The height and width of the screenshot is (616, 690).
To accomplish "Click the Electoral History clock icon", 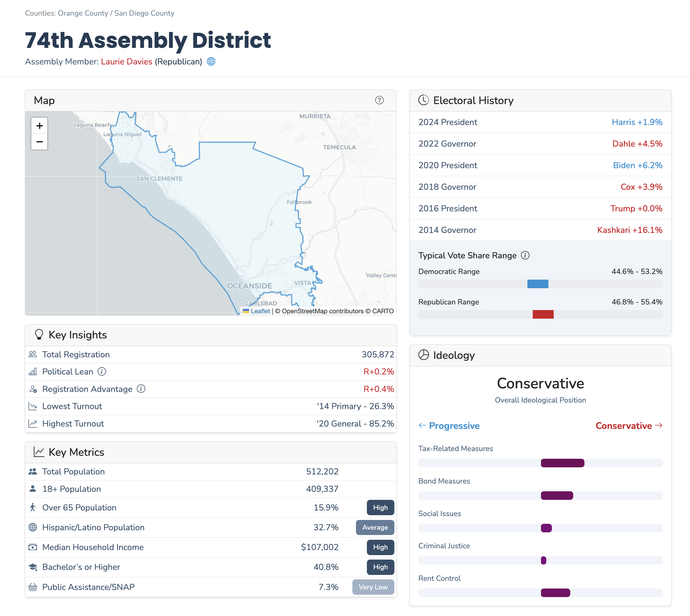I will (423, 100).
